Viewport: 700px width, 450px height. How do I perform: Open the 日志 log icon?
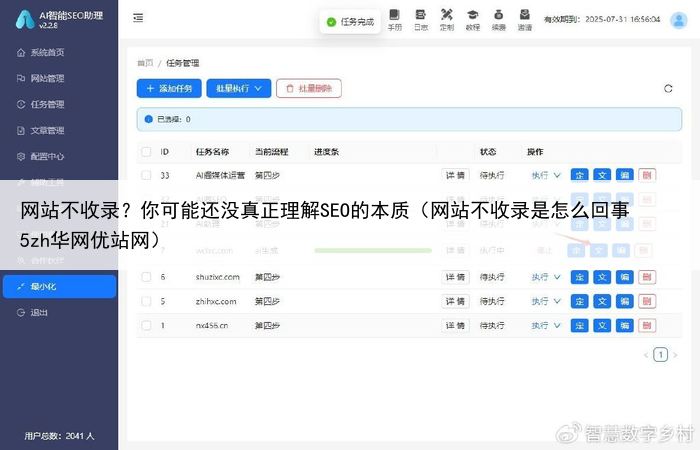[x=420, y=19]
